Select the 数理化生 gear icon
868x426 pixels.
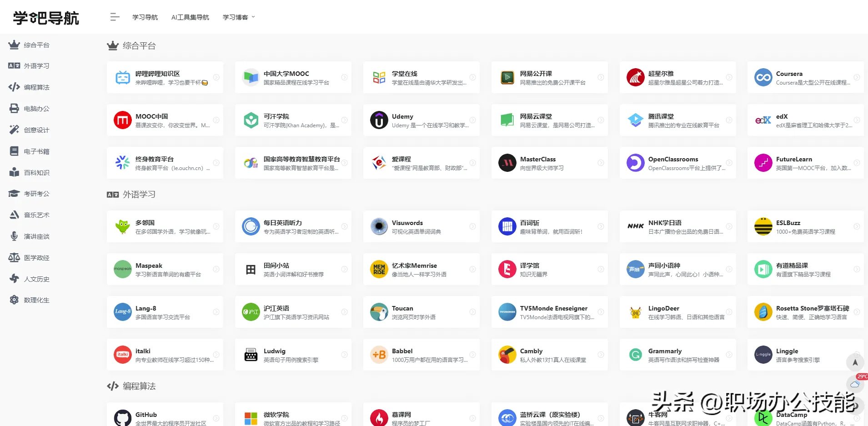pos(14,300)
